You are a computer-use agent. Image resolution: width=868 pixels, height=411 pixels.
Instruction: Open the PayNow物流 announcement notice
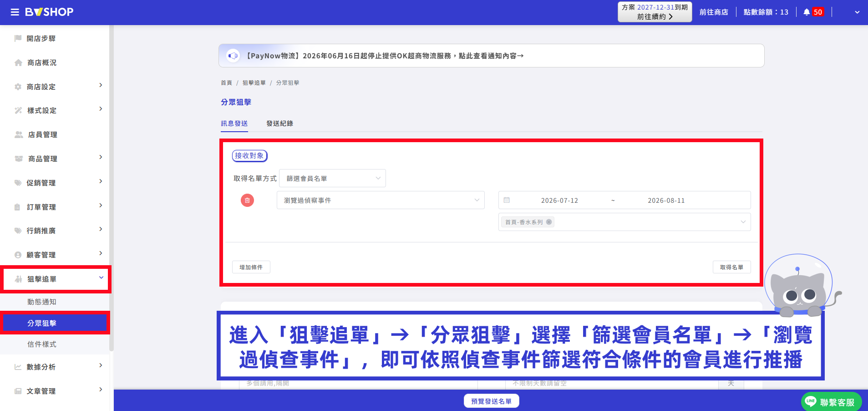(492, 56)
